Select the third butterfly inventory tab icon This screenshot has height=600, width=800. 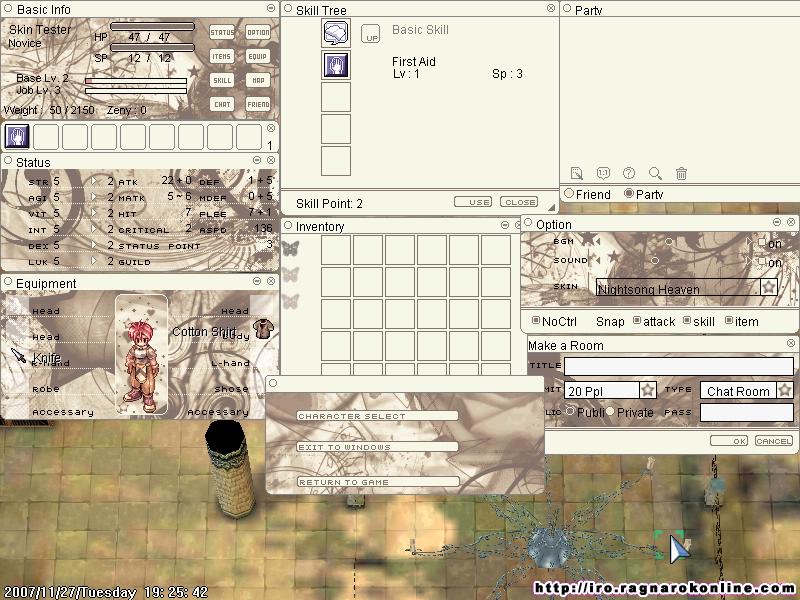coord(290,301)
